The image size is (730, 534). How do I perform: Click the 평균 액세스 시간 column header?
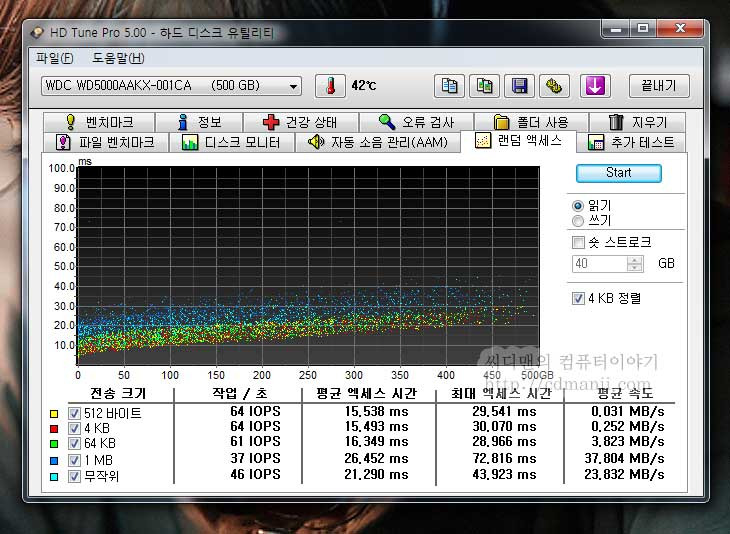click(366, 394)
